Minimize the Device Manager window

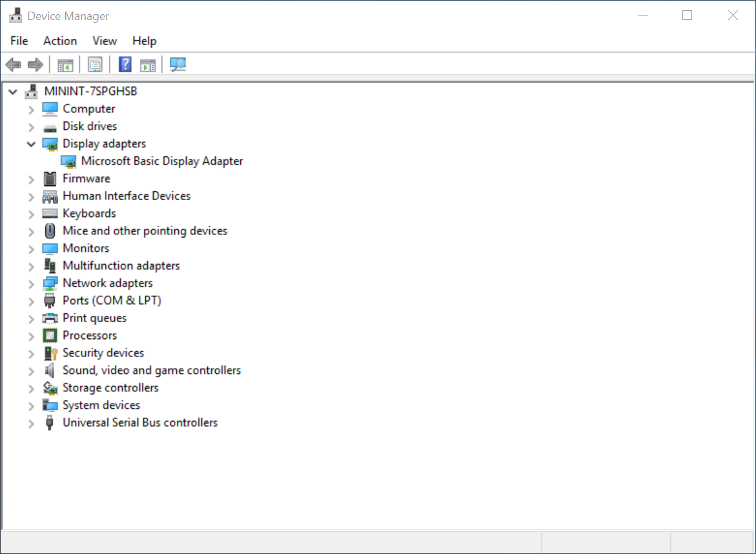coord(642,15)
